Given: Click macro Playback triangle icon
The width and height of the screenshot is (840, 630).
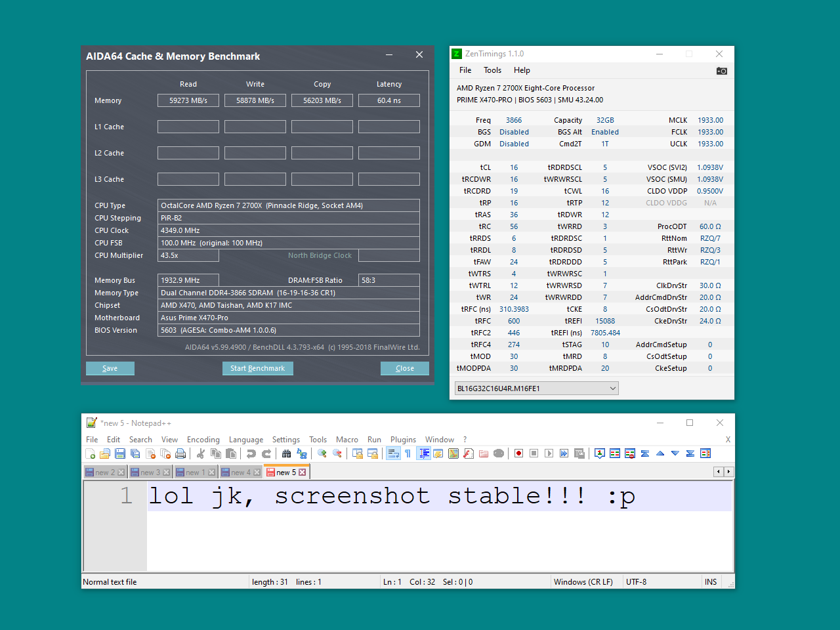Looking at the screenshot, I should (549, 453).
